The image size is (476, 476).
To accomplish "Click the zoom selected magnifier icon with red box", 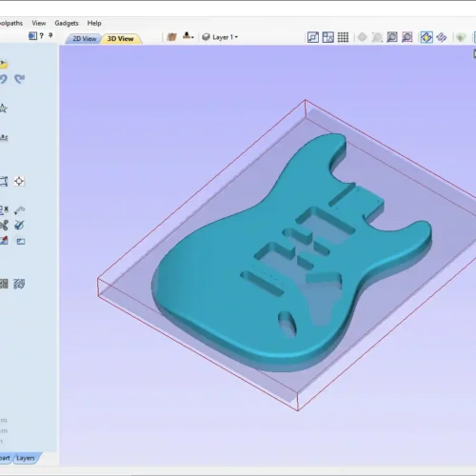I will pyautogui.click(x=407, y=37).
